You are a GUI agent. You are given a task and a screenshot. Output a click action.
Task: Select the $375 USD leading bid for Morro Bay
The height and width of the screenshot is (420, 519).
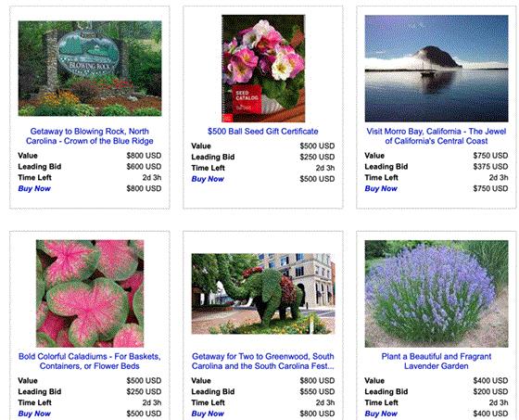pos(490,167)
